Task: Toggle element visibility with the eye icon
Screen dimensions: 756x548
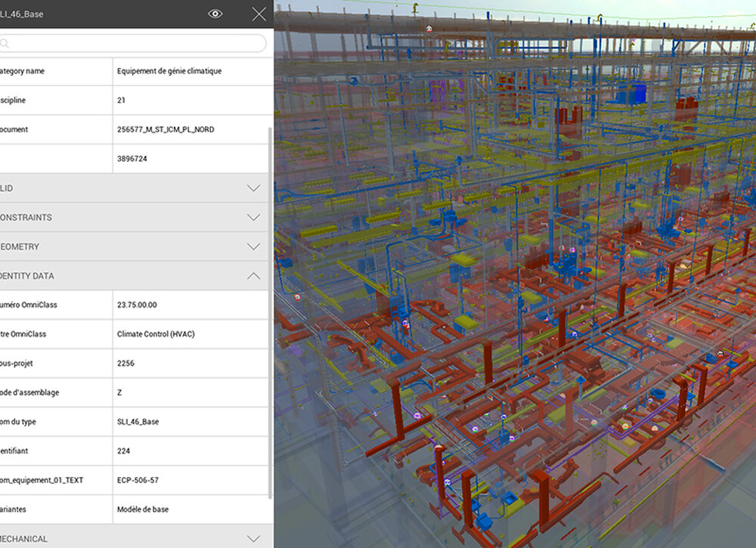Action: [215, 14]
